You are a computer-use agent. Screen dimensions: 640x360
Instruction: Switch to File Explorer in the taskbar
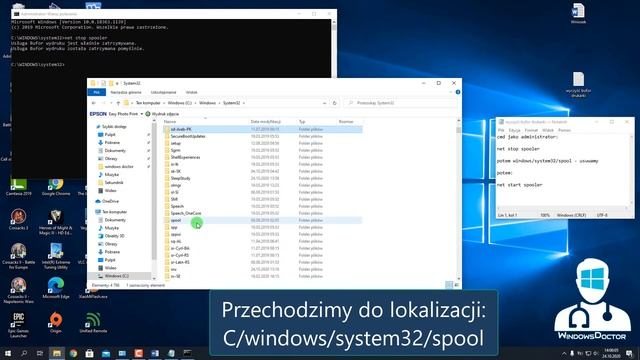coord(57,353)
